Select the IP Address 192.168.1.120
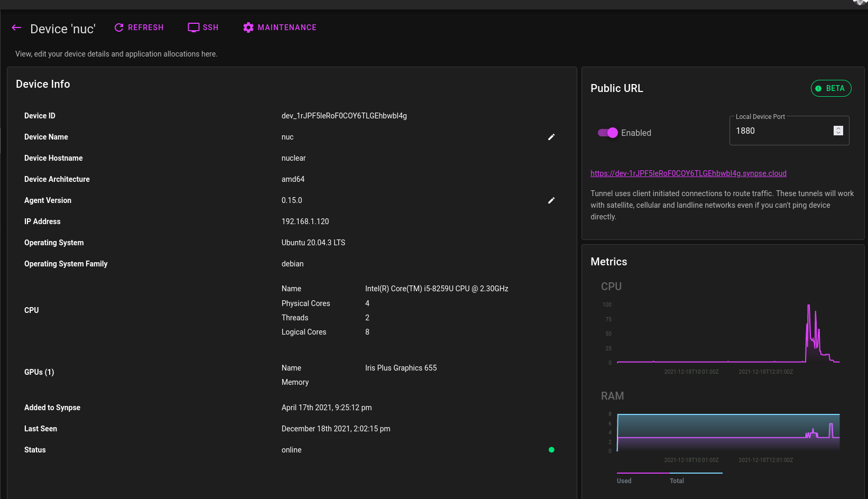This screenshot has width=868, height=499. click(305, 221)
